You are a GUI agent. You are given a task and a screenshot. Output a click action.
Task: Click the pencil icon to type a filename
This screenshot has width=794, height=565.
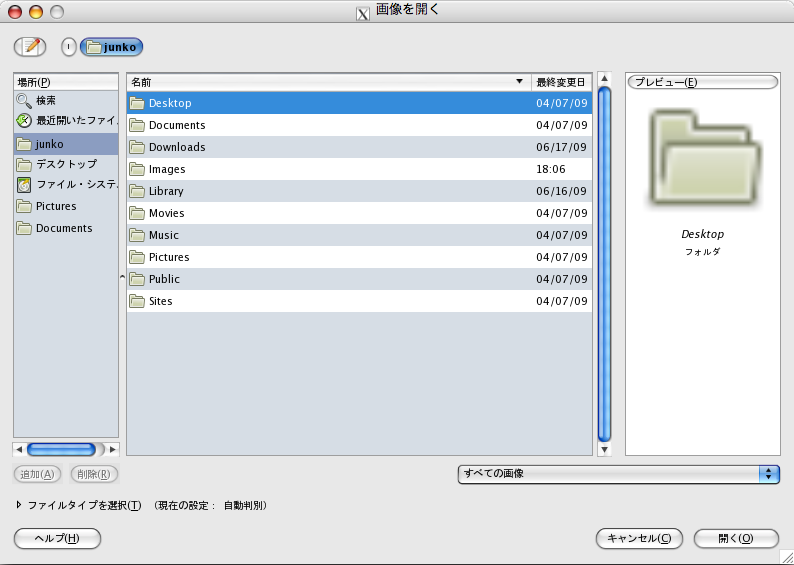(x=30, y=46)
